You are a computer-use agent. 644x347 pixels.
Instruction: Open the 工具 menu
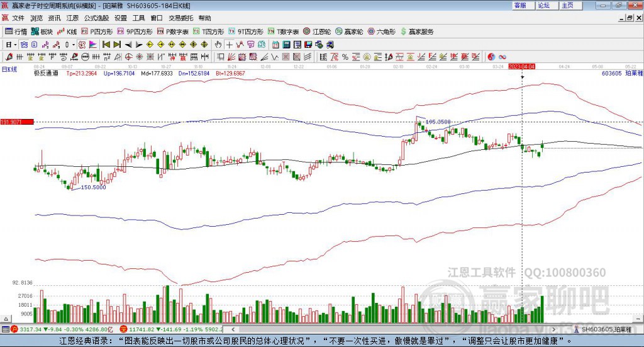pos(138,18)
